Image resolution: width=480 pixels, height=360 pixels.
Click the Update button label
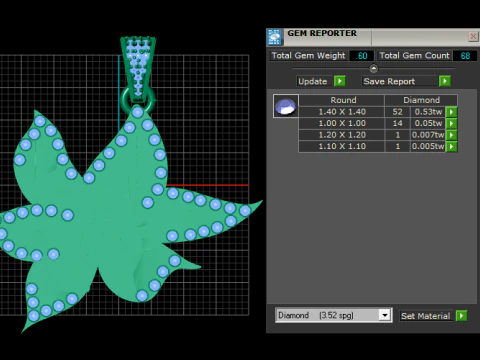click(x=313, y=81)
